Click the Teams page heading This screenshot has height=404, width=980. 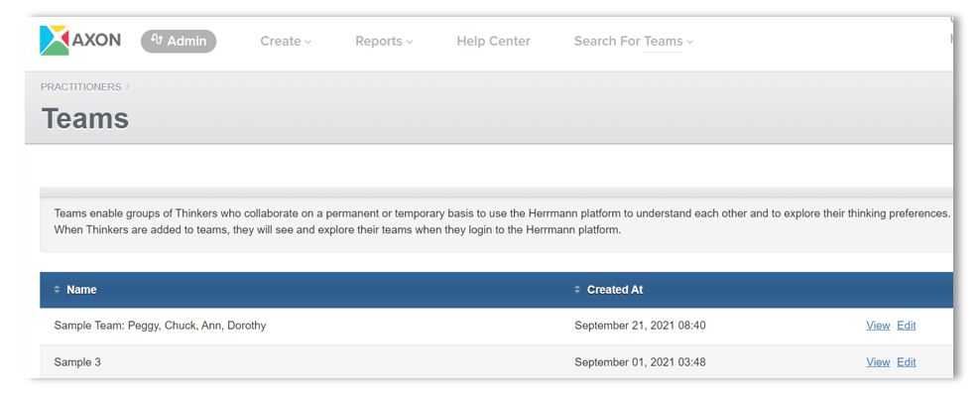(85, 119)
